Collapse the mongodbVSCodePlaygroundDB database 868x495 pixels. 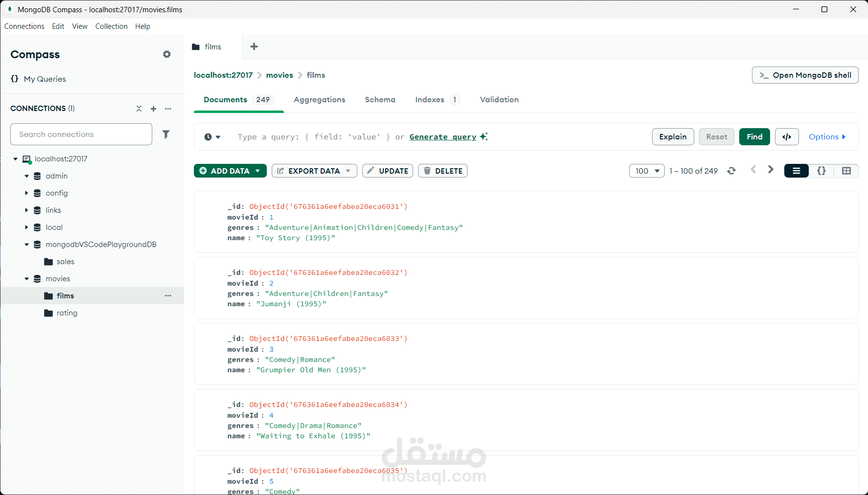point(26,245)
